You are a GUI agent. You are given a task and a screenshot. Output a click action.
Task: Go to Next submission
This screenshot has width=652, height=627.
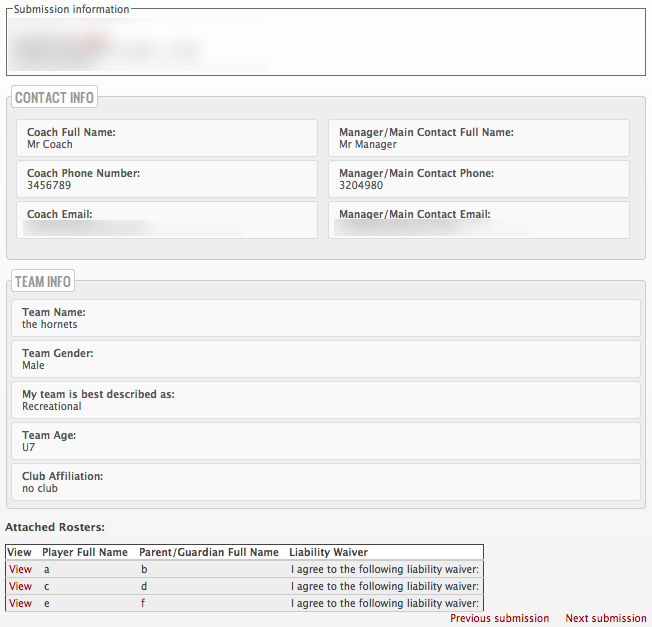pos(606,618)
